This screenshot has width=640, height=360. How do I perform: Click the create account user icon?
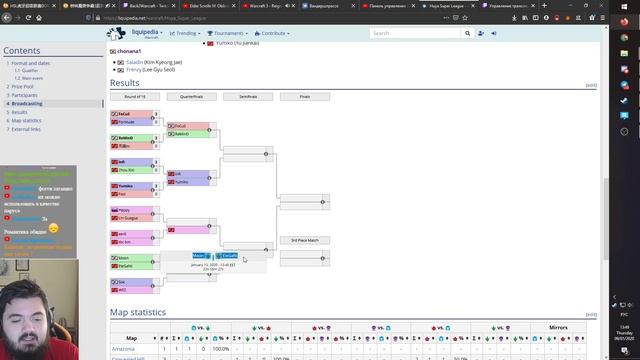(481, 33)
